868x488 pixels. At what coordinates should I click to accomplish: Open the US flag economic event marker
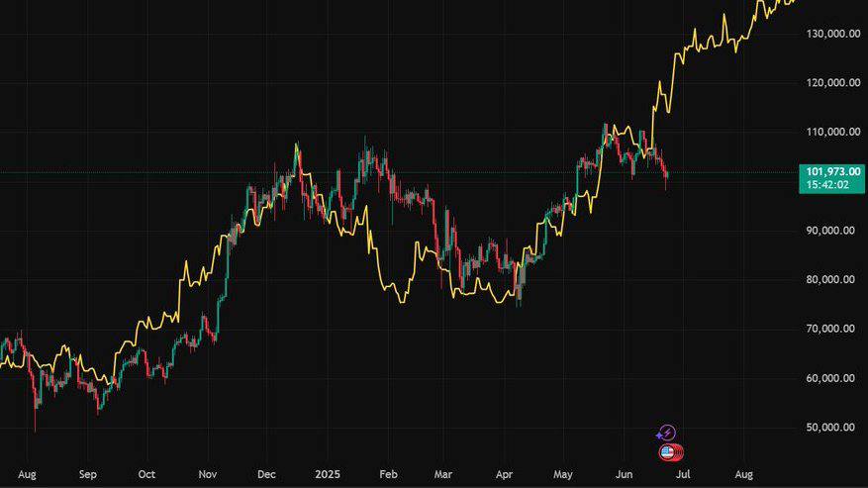tap(669, 452)
